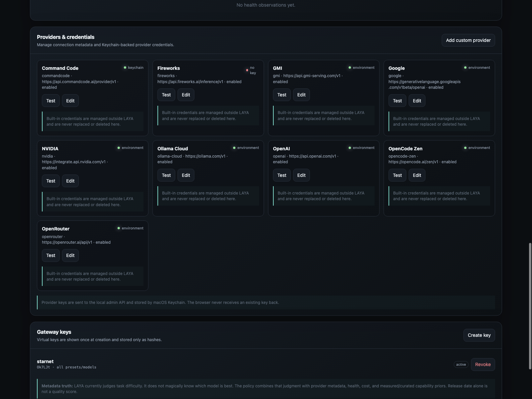Click the NVIDIA environment status indicator

click(130, 148)
